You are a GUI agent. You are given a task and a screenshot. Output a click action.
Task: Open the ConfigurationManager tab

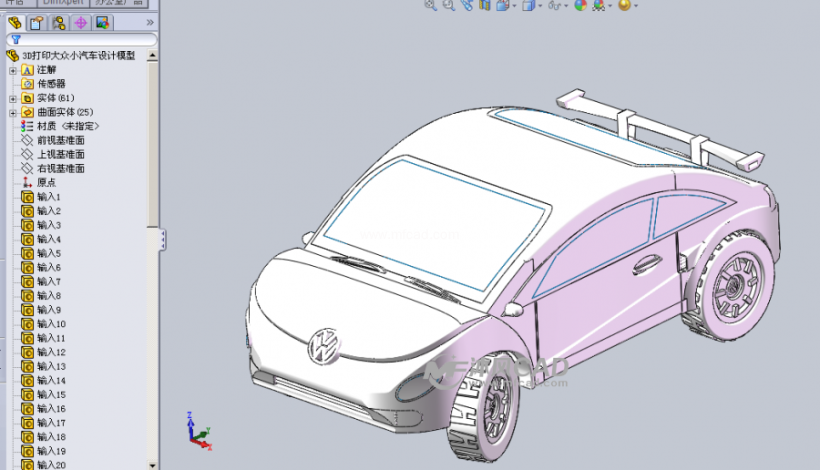point(59,22)
